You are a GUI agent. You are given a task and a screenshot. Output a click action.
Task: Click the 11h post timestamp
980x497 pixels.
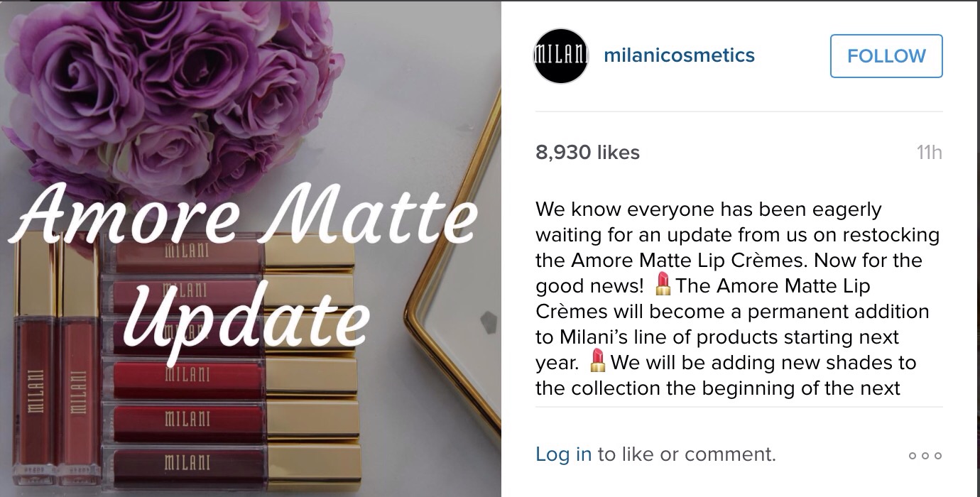tap(929, 152)
